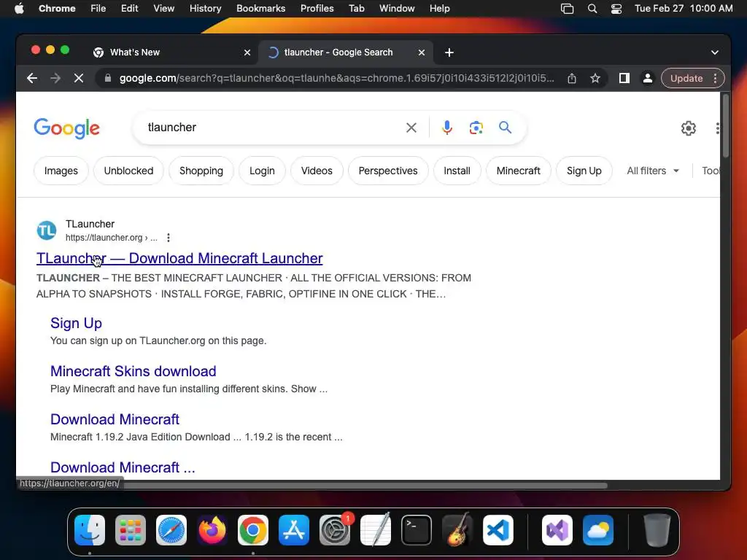This screenshot has width=747, height=560.
Task: Click the Google logo
Action: click(66, 128)
